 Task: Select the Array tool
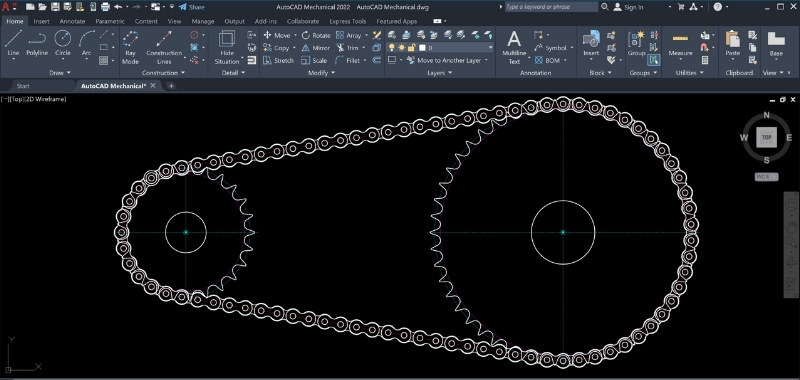click(349, 35)
